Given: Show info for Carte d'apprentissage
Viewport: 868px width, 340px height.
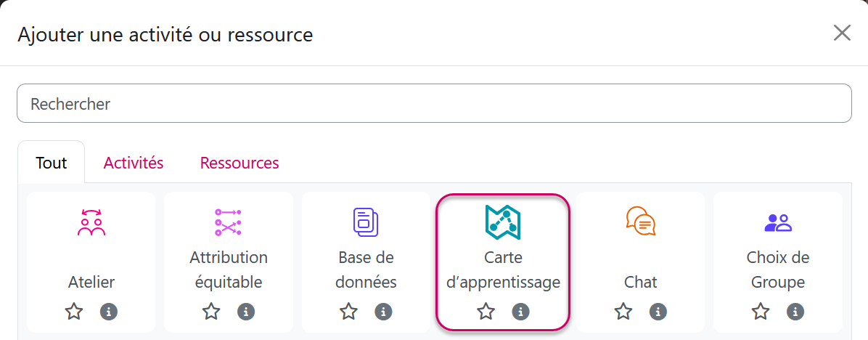Looking at the screenshot, I should 520,312.
